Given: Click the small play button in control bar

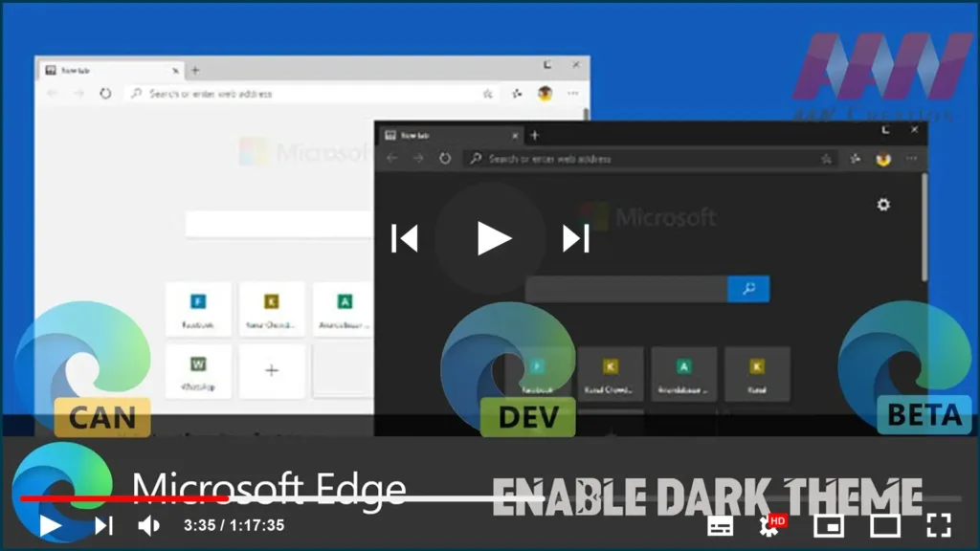Looking at the screenshot, I should [50, 525].
